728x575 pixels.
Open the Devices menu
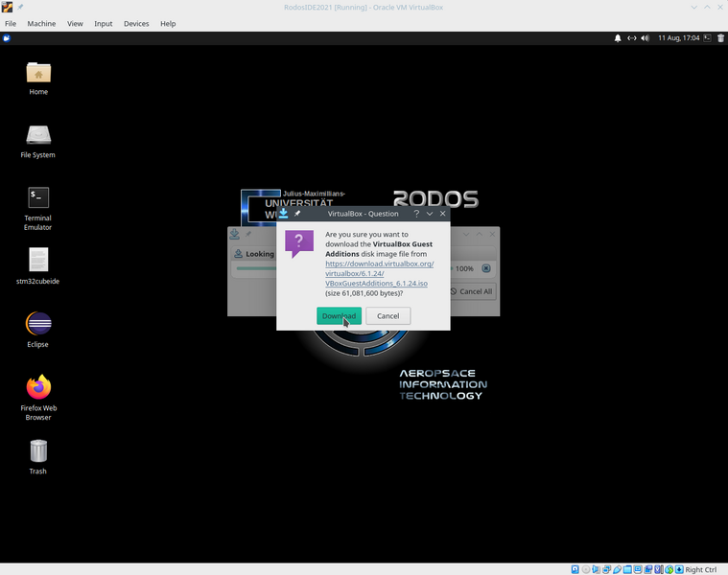pyautogui.click(x=136, y=23)
